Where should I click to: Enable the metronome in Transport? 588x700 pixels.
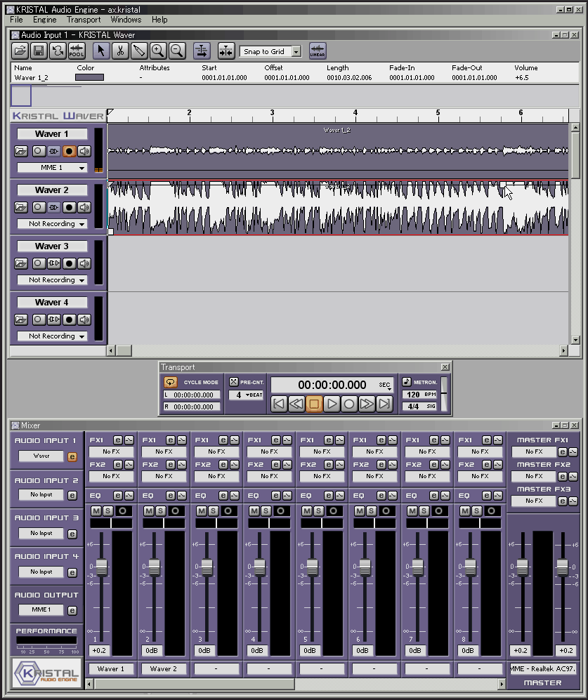(x=407, y=382)
